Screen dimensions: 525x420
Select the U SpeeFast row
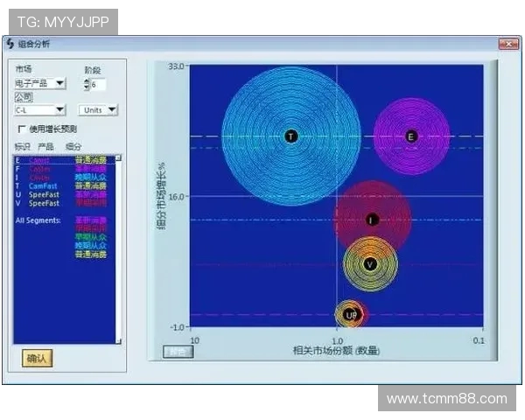[44, 194]
